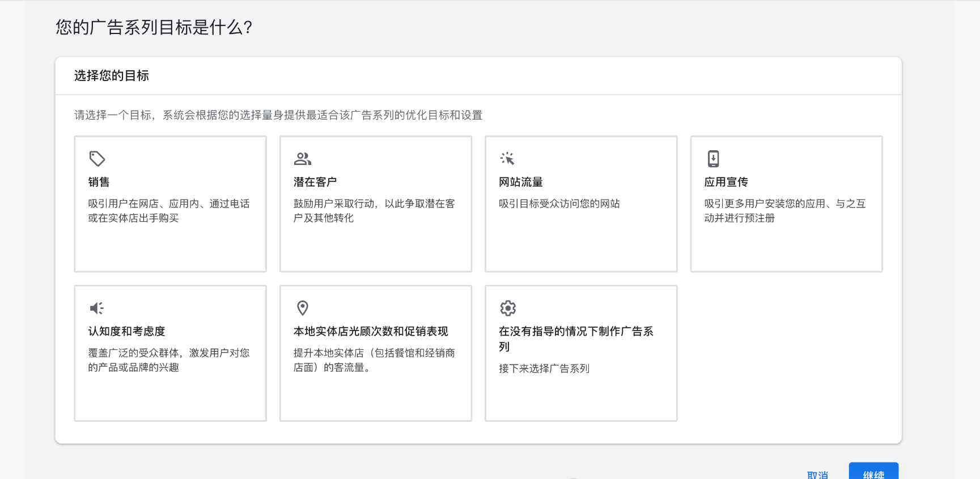Screen dimensions: 980x479
Task: Click the location pin icon for local store visits
Action: click(x=303, y=308)
